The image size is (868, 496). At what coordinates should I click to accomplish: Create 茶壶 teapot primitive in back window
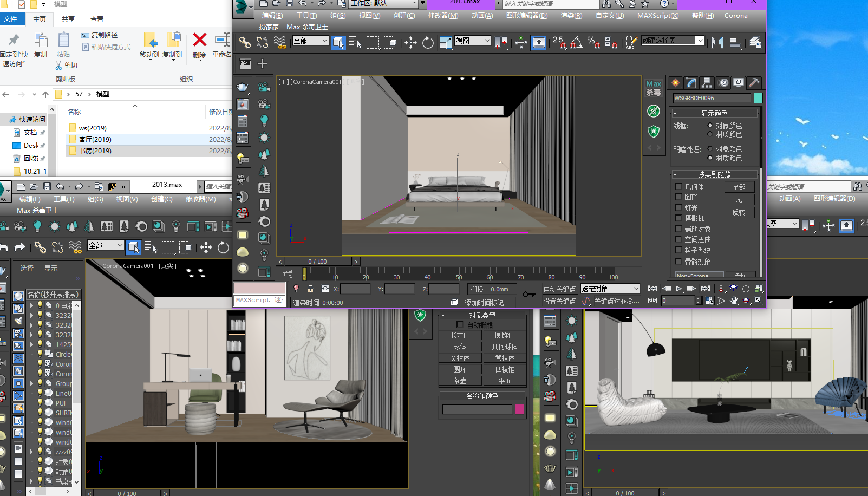[460, 381]
